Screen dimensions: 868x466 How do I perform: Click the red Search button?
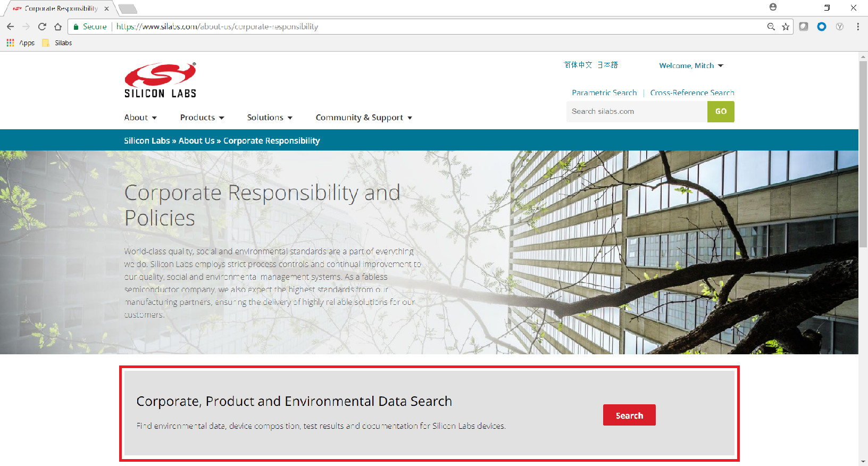pos(629,415)
